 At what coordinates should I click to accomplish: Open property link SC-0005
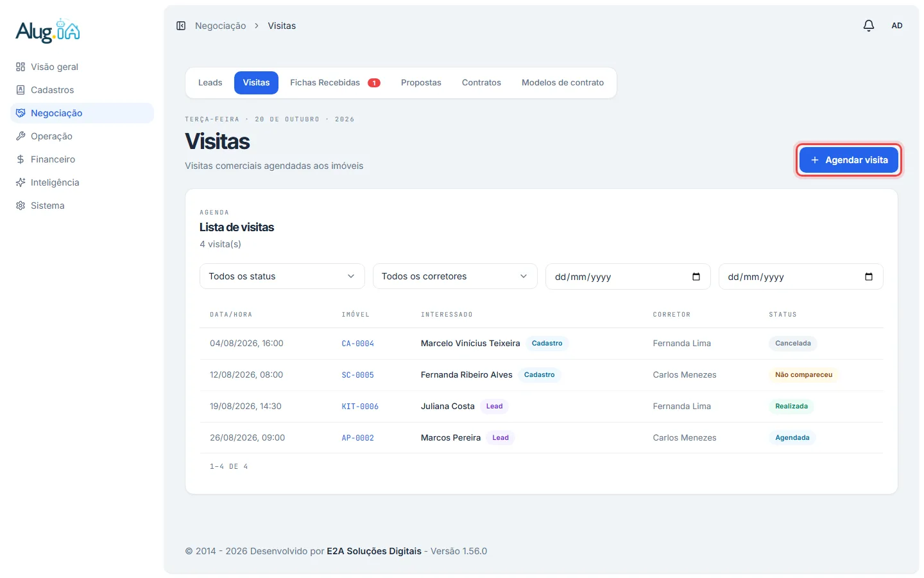click(x=358, y=375)
